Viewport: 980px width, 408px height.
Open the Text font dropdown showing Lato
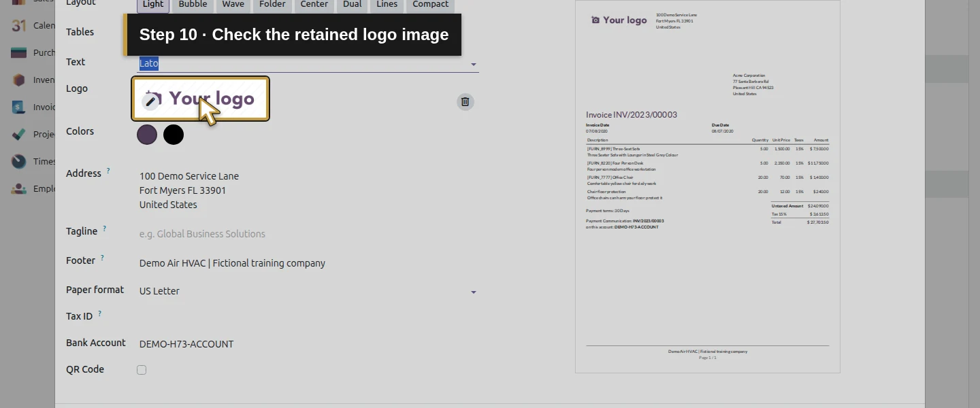click(308, 63)
